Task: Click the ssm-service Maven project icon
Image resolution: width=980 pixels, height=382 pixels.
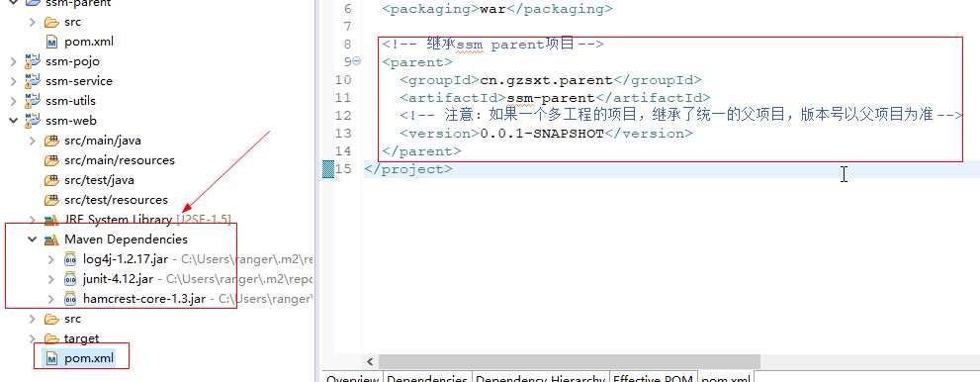Action: click(x=33, y=81)
